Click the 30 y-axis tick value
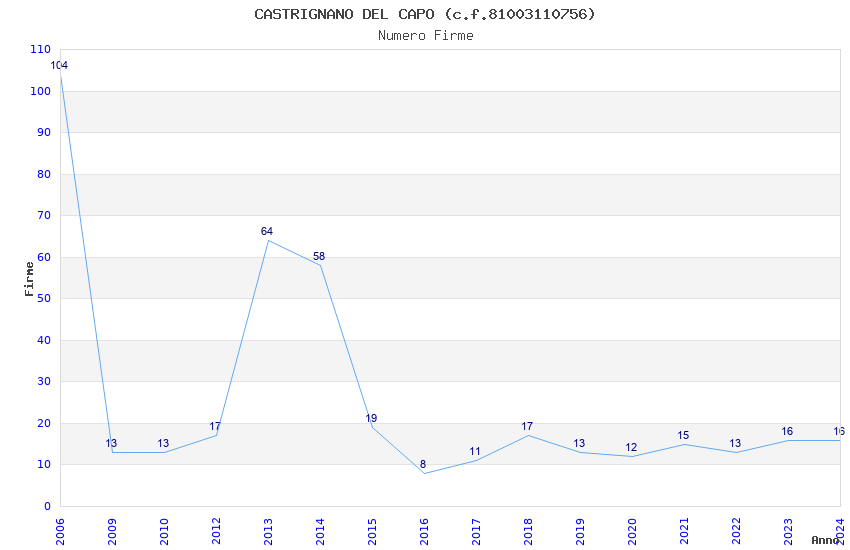Screen dimensions: 850x550 (x=44, y=381)
